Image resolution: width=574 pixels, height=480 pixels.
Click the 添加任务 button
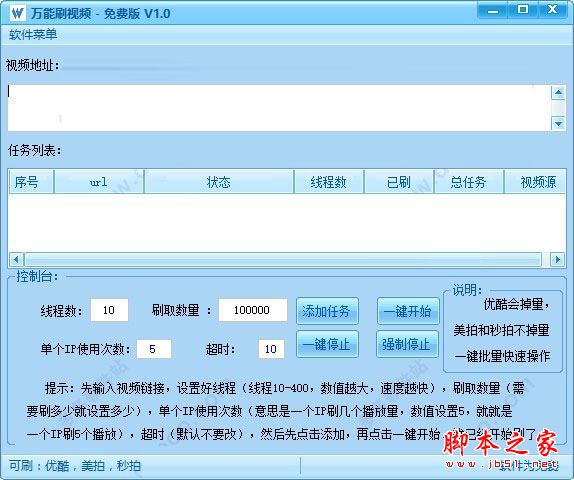327,311
